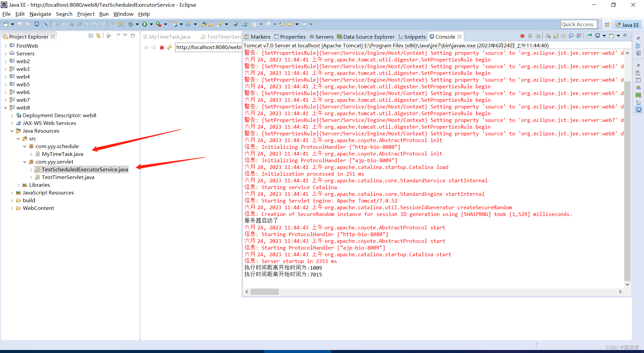This screenshot has width=644, height=353.
Task: Open the Open Console dropdown arrow
Action: click(618, 36)
